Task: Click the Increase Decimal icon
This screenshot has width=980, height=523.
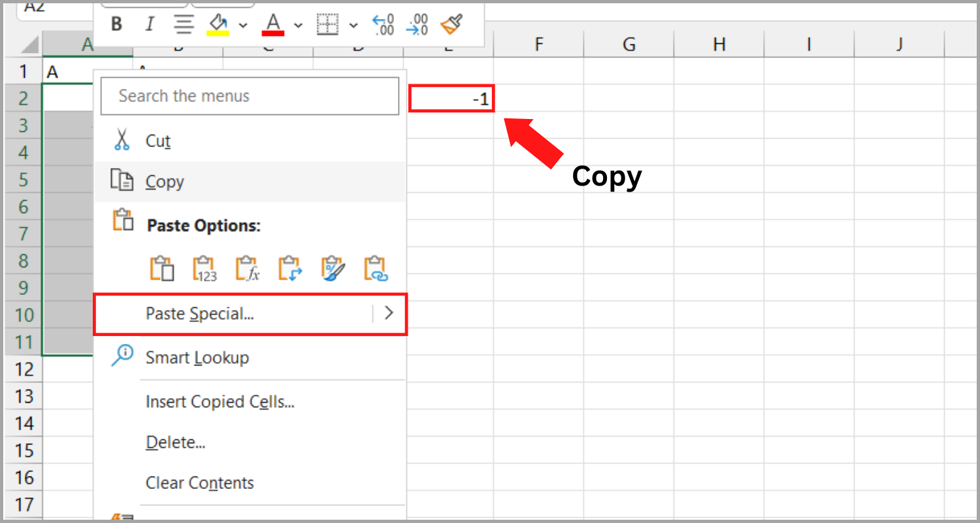Action: click(383, 23)
